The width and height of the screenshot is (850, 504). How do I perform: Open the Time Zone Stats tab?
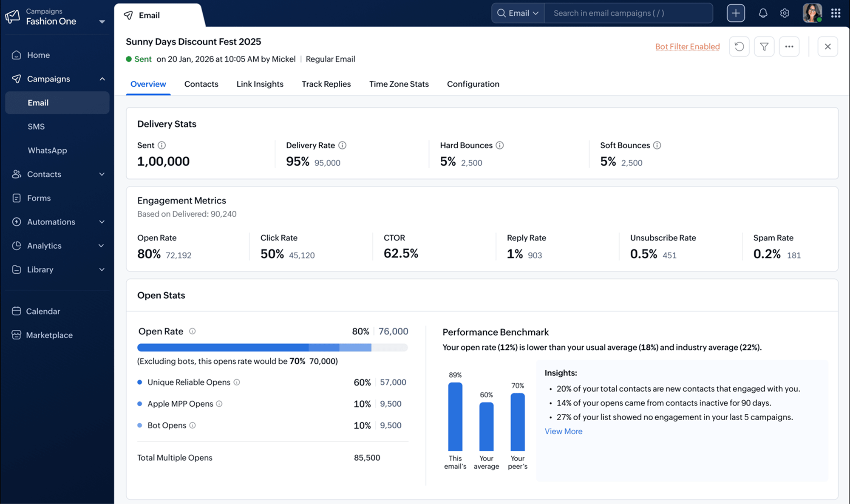(399, 84)
